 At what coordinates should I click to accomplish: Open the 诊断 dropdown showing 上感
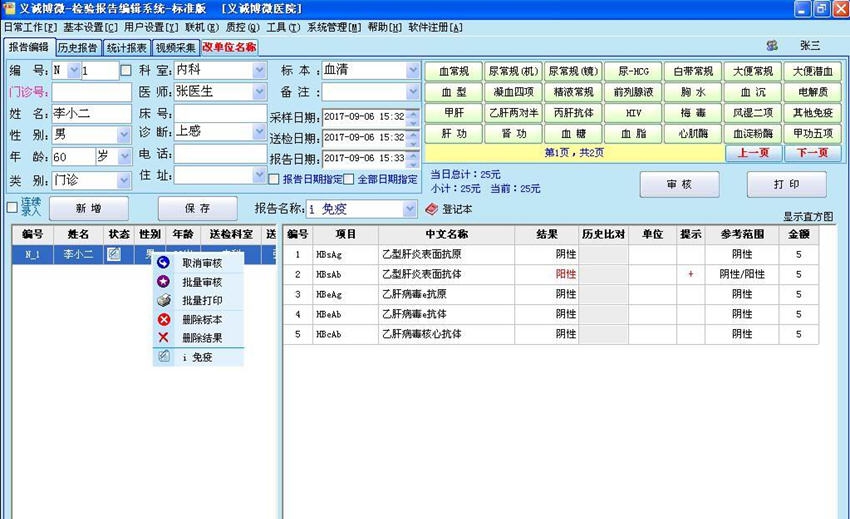click(259, 132)
